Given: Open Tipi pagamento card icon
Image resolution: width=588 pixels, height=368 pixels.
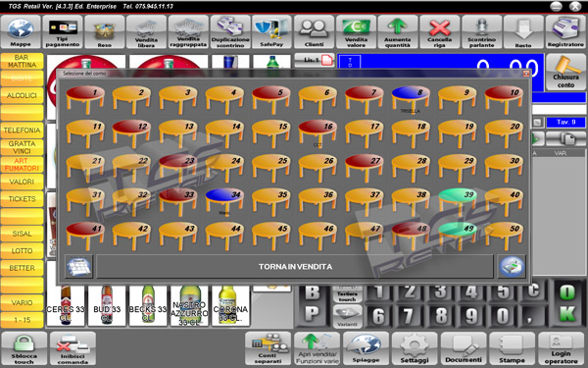Looking at the screenshot, I should pyautogui.click(x=63, y=32).
